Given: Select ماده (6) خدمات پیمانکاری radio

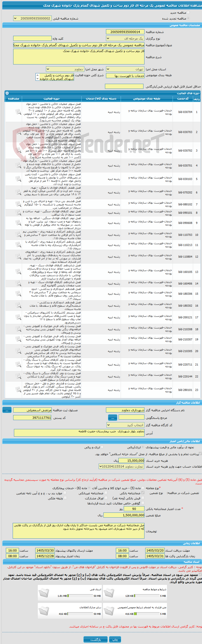Looking at the screenshot, I should [x=89, y=488].
